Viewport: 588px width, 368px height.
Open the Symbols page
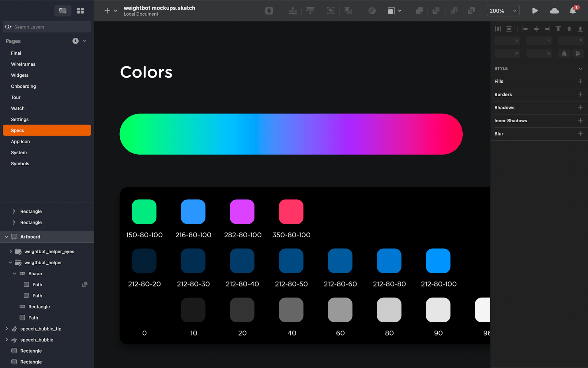point(20,163)
